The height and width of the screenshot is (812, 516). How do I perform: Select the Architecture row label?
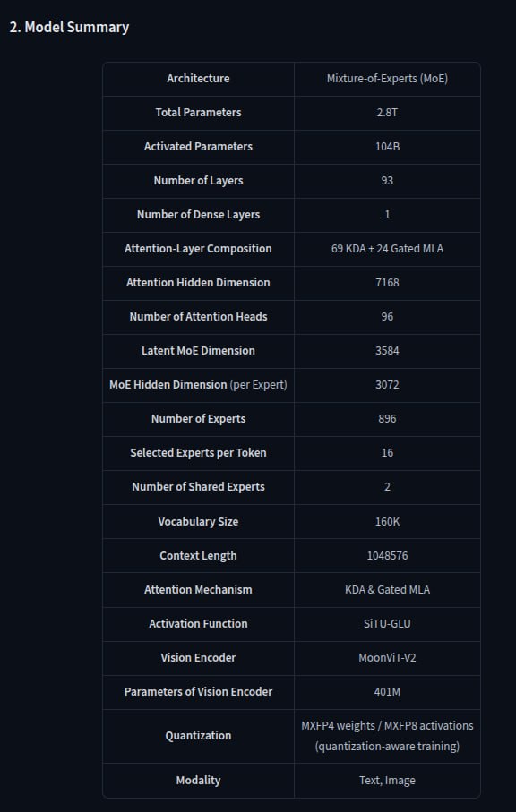[x=198, y=78]
